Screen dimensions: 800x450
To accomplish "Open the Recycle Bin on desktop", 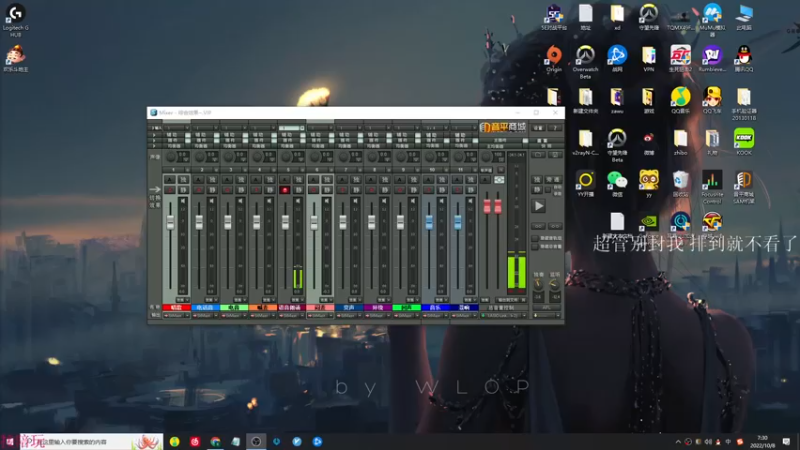I will coord(680,184).
